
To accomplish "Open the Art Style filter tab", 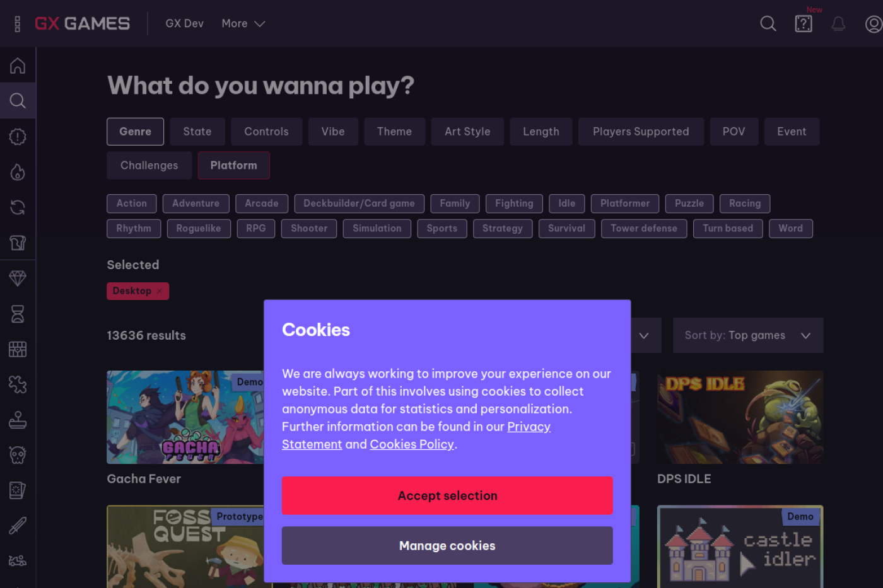I will pyautogui.click(x=468, y=132).
